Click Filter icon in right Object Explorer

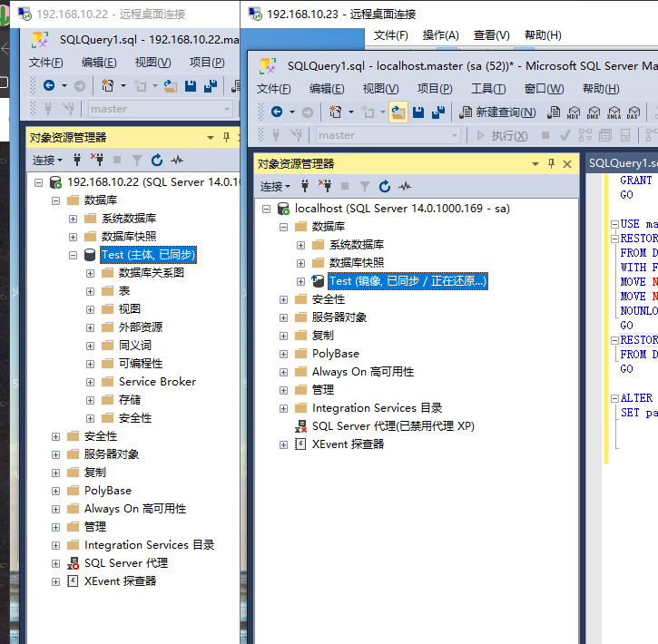pos(365,186)
